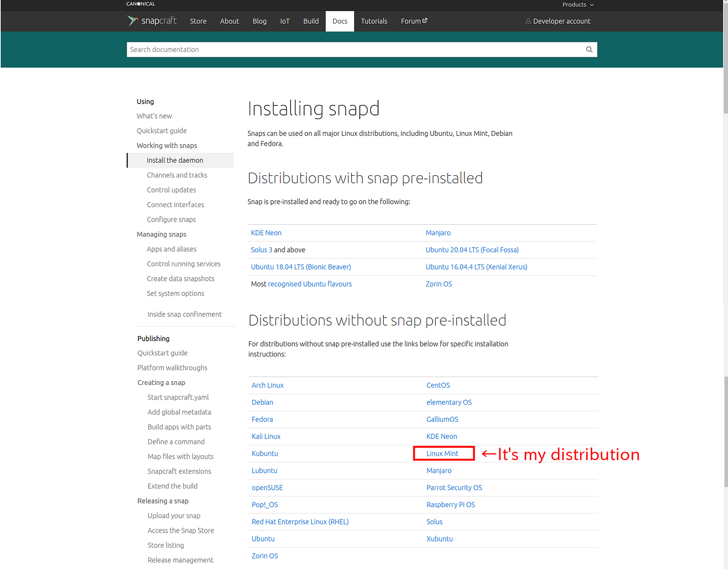Open Red Hat Enterprise Linux (RHEL)

[x=300, y=522]
